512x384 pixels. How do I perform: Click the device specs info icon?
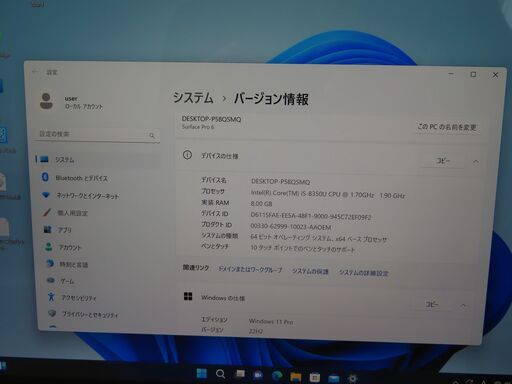pyautogui.click(x=187, y=155)
